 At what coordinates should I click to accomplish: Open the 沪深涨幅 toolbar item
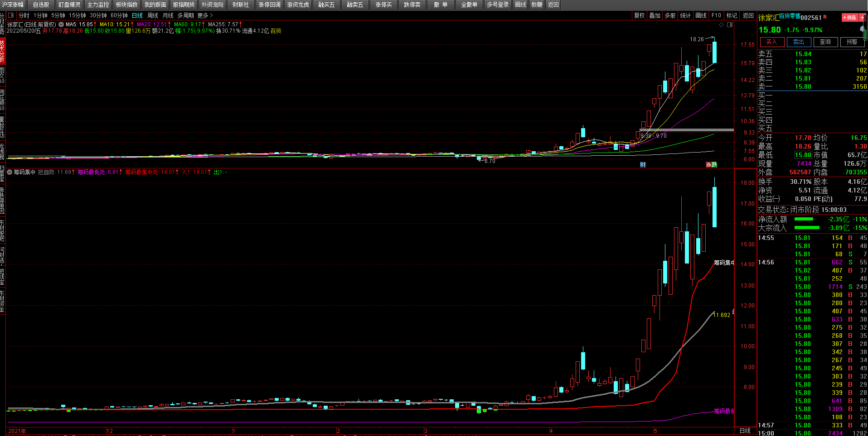coord(13,5)
